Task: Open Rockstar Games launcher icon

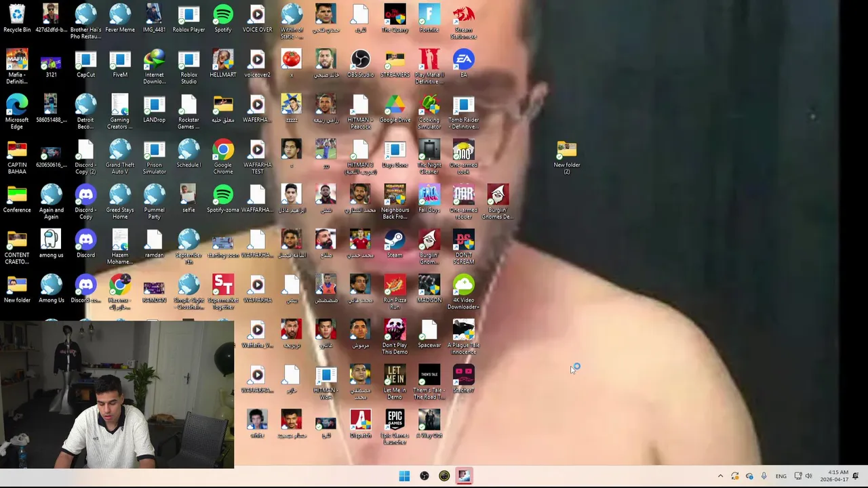Action: [x=189, y=113]
